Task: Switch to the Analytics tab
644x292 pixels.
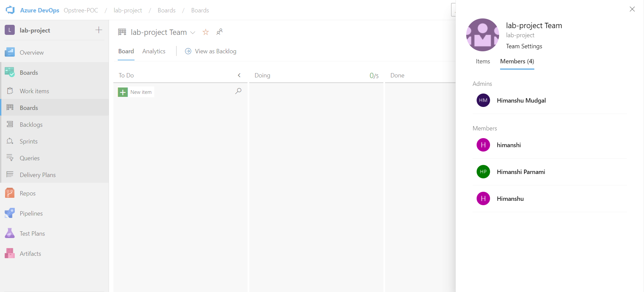Action: [154, 51]
